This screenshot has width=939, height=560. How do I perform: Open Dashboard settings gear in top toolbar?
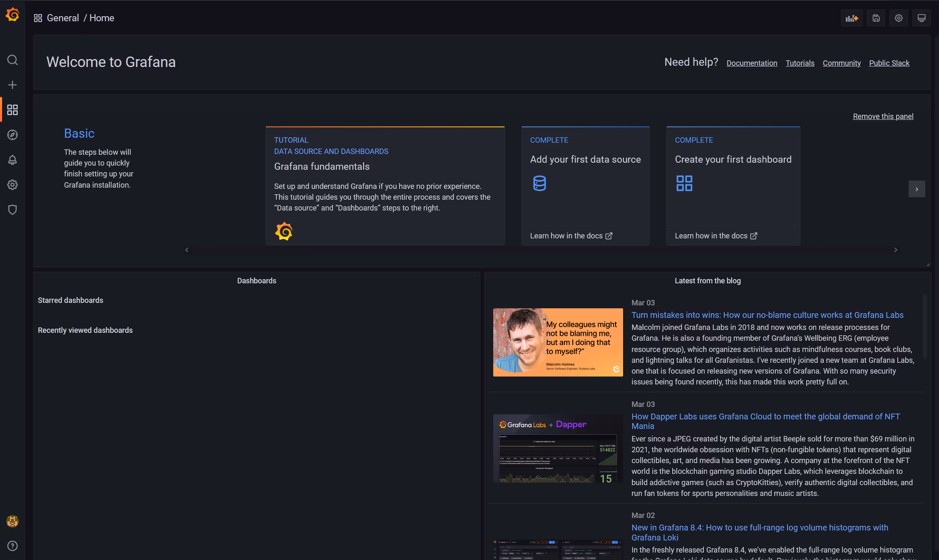(x=899, y=18)
